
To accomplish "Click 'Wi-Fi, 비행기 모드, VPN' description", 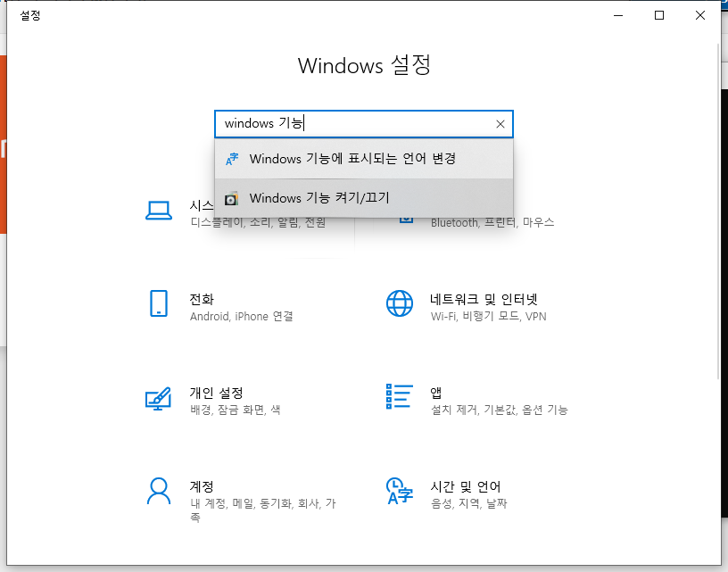I will tap(488, 317).
